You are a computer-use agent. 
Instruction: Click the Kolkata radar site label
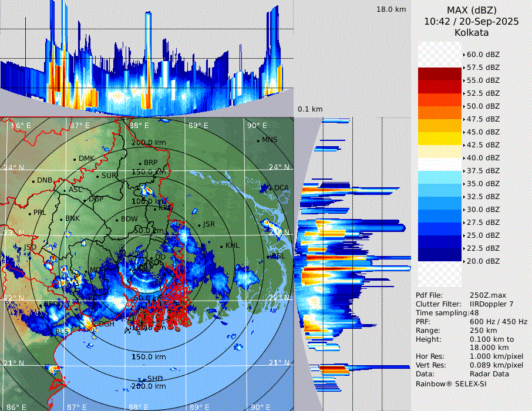click(471, 32)
